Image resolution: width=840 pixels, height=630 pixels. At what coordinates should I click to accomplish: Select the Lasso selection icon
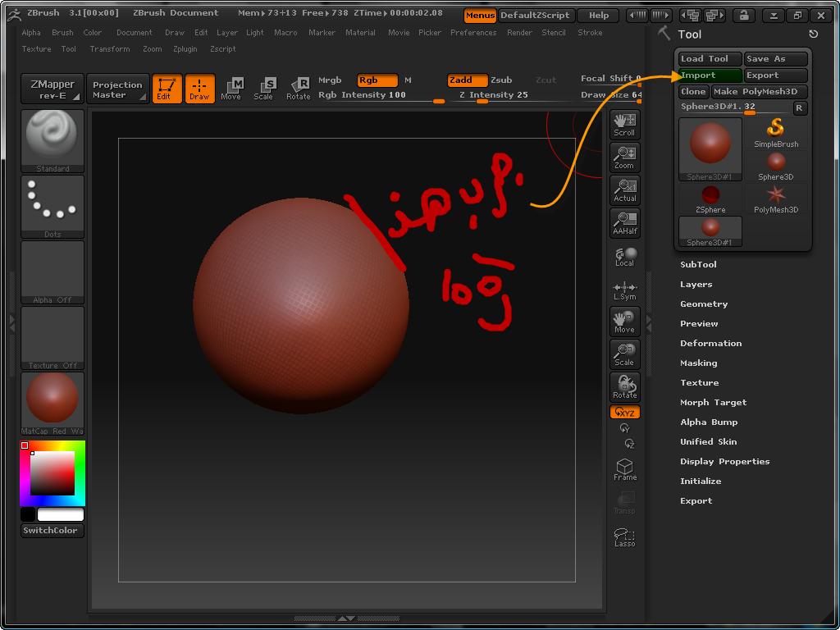tap(624, 537)
